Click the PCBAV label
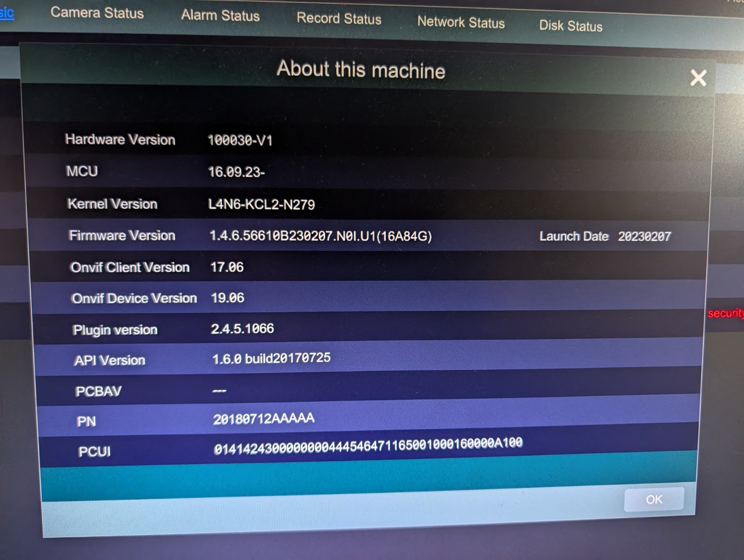Screen dimensions: 744x560 click(98, 391)
